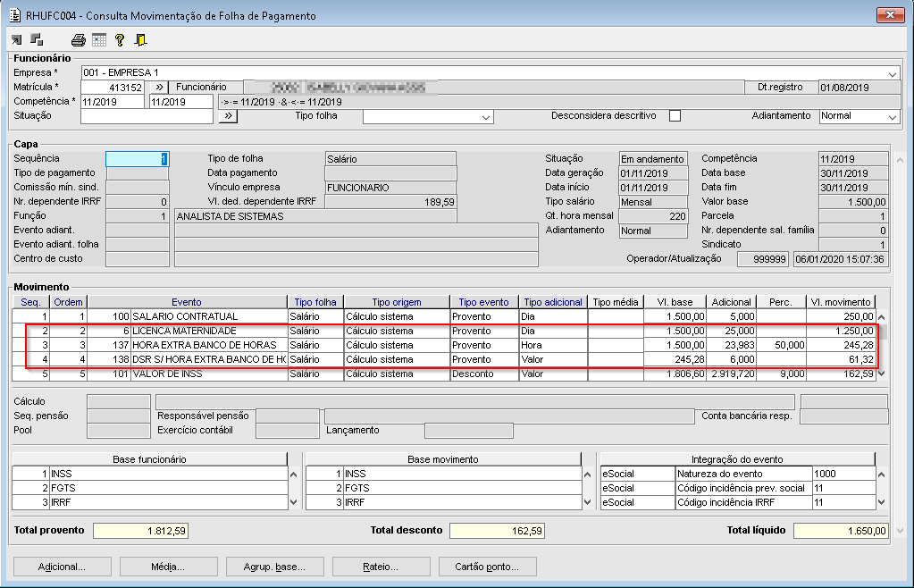The height and width of the screenshot is (588, 914).
Task: Click the Sequência input field
Action: [137, 159]
